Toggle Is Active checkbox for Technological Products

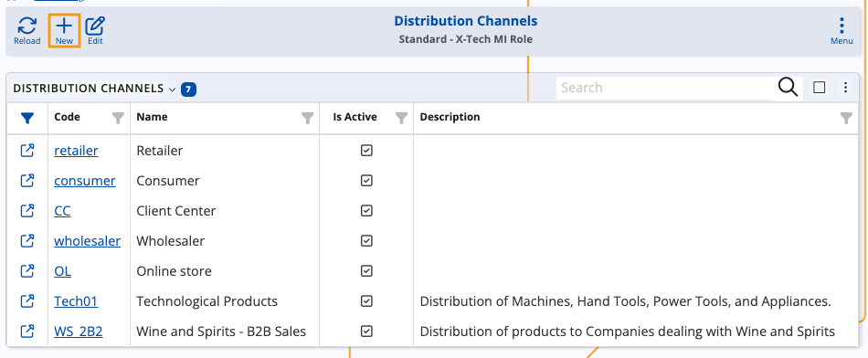click(366, 301)
